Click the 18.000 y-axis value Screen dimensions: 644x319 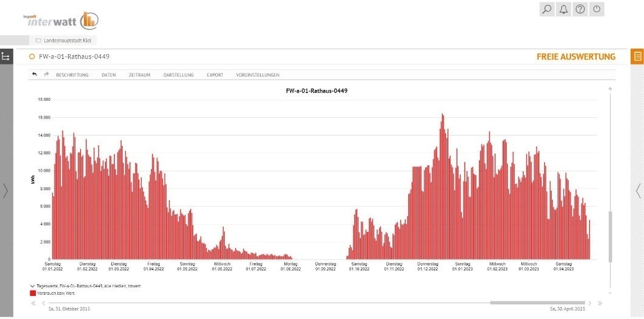[44, 100]
